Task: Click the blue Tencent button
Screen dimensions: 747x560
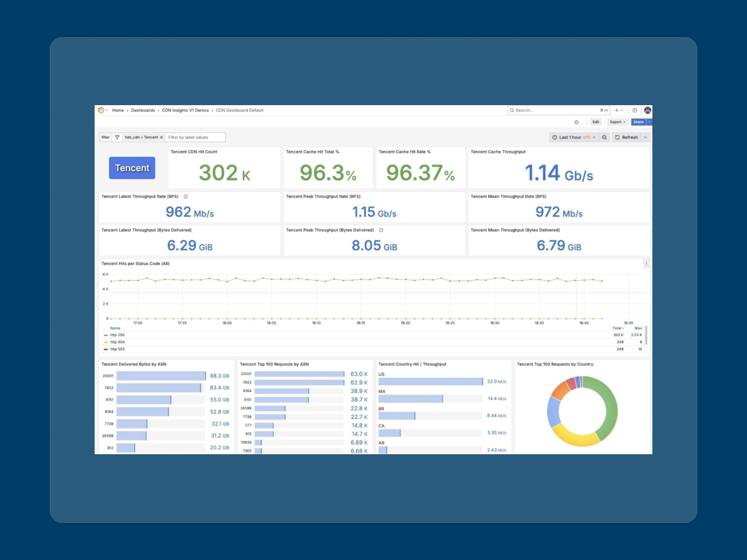Action: (x=132, y=168)
